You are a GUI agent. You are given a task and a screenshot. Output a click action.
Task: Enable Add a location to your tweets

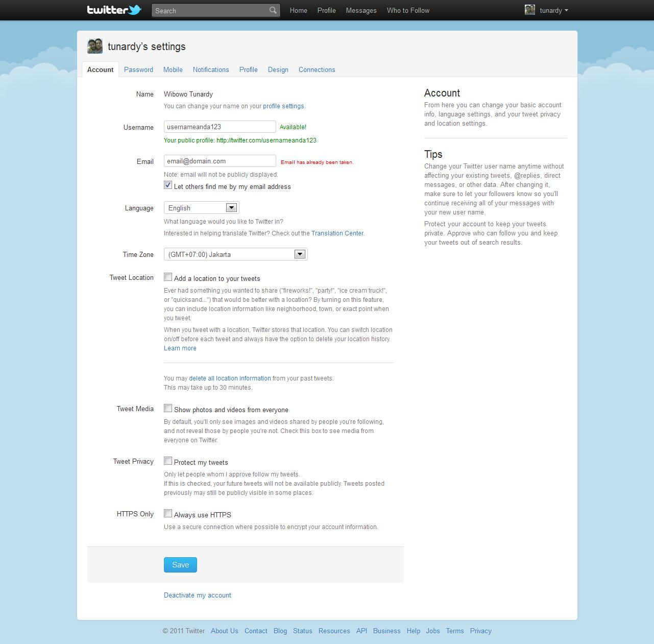168,277
